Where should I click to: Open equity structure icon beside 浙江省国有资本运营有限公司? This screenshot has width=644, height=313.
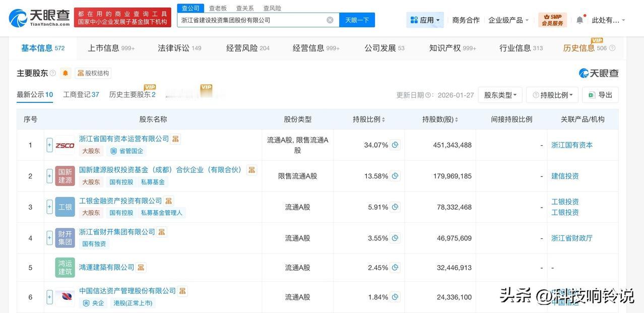(x=175, y=139)
